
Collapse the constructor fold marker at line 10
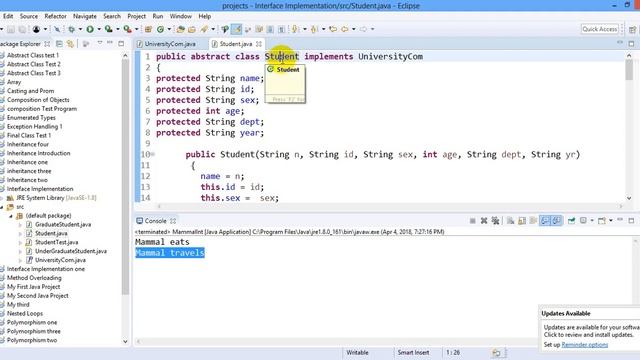pyautogui.click(x=153, y=154)
